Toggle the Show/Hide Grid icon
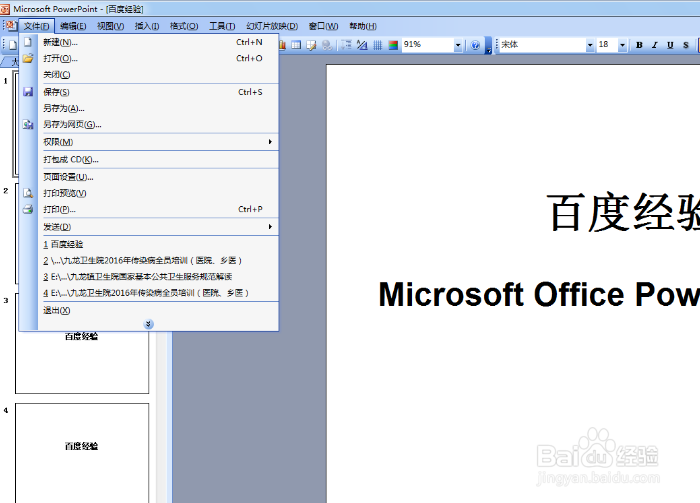The height and width of the screenshot is (503, 700). click(378, 45)
